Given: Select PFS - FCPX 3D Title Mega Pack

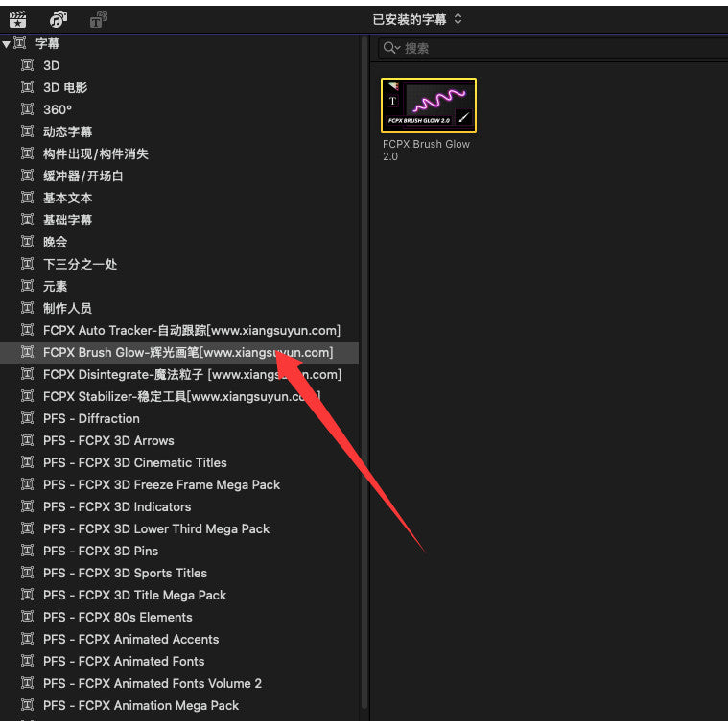Looking at the screenshot, I should [179, 595].
